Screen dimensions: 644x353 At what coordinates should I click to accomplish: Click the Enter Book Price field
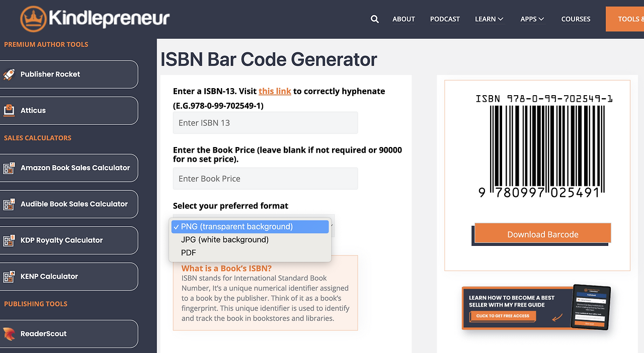pos(265,179)
